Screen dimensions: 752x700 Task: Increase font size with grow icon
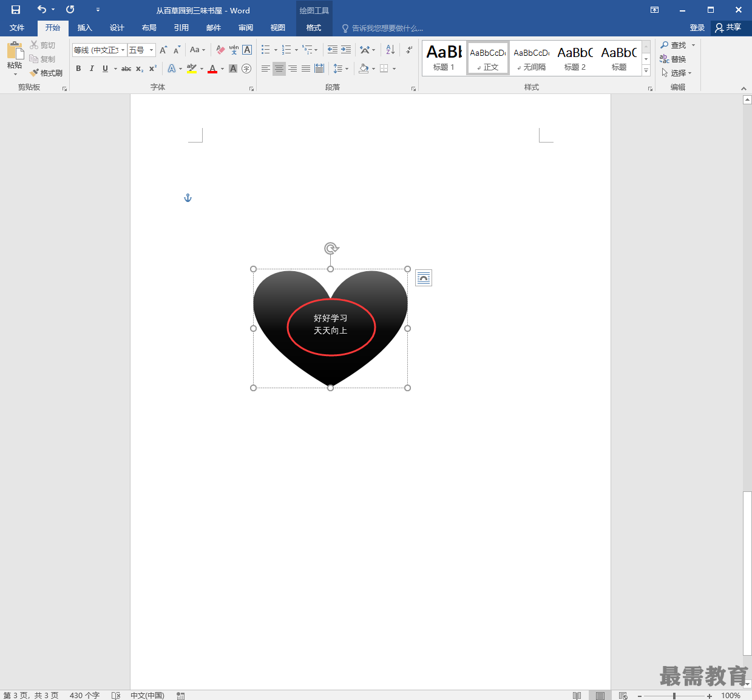[x=163, y=50]
